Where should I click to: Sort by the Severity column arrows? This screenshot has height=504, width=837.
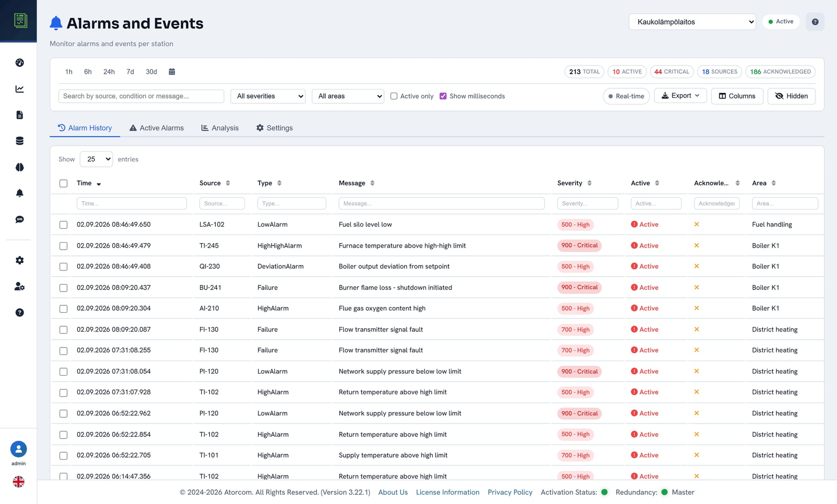(589, 183)
